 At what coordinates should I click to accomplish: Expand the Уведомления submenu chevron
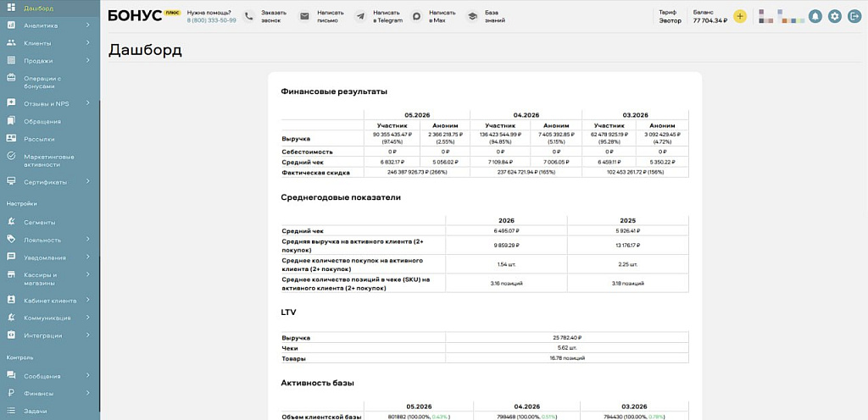(88, 257)
